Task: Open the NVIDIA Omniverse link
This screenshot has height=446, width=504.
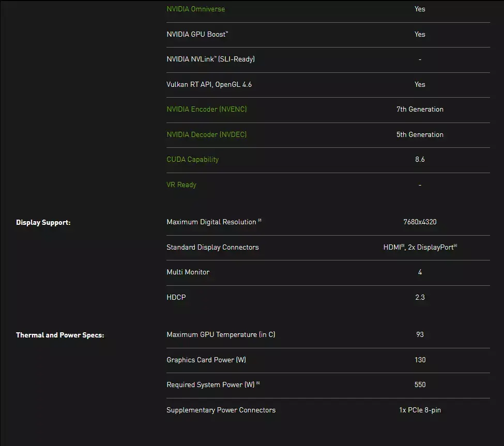Action: tap(195, 9)
